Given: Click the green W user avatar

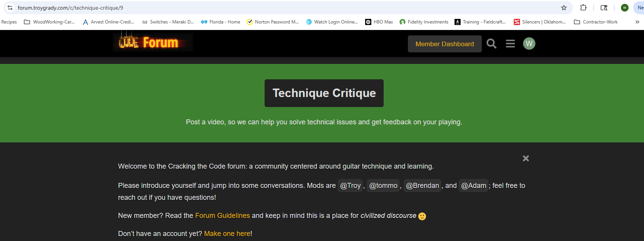Looking at the screenshot, I should click(x=529, y=44).
